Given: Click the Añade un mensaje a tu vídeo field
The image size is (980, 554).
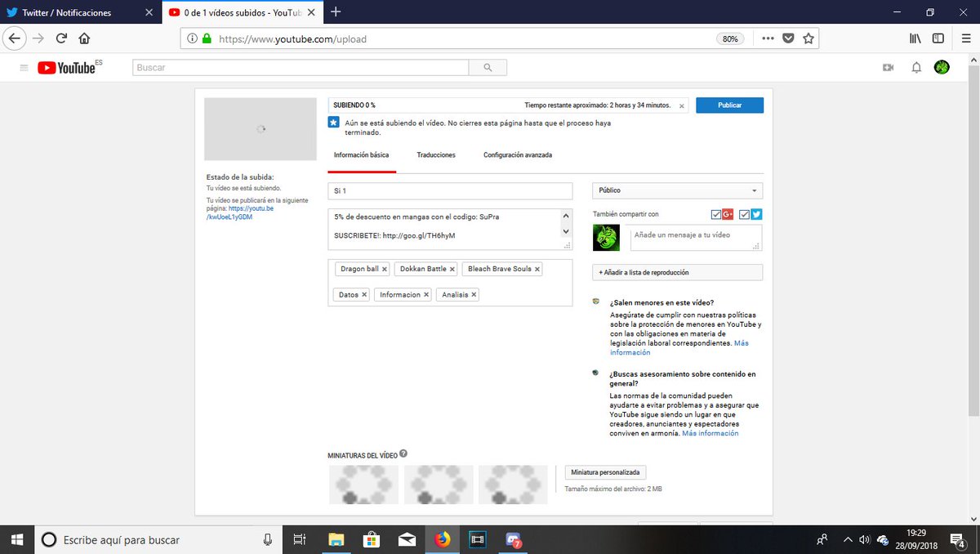Looking at the screenshot, I should pos(694,238).
